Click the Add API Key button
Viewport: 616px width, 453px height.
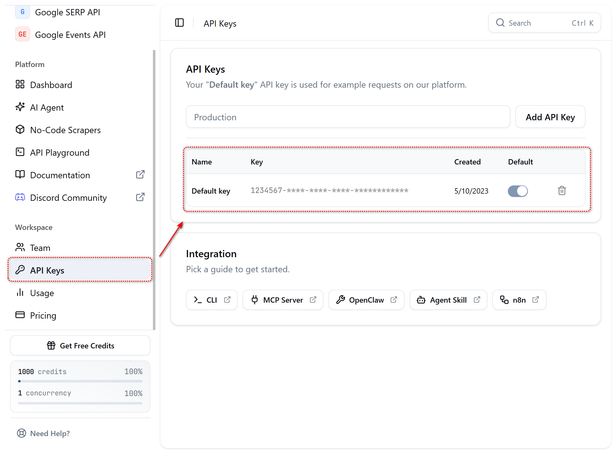point(550,117)
